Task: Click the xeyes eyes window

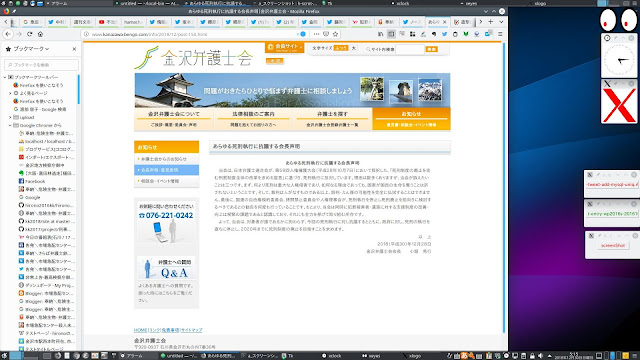Action: point(618,20)
